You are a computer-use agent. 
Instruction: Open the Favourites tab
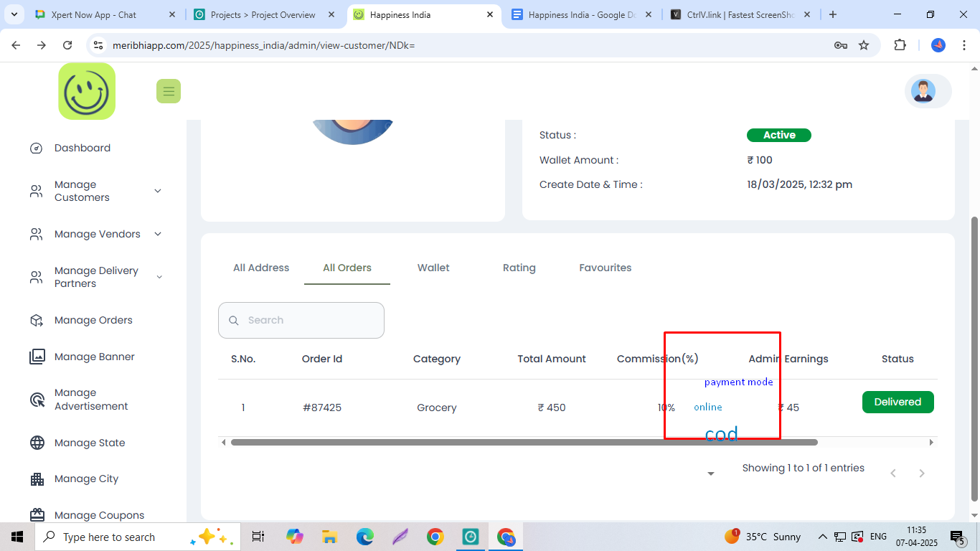pos(605,268)
